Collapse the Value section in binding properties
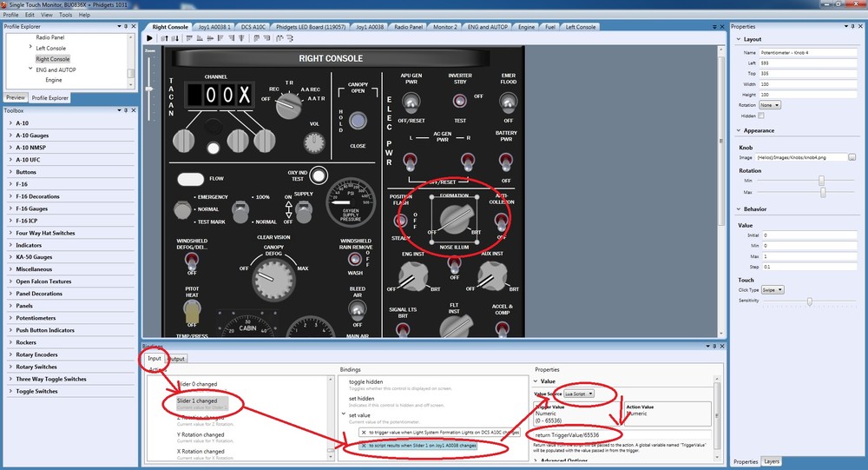 536,381
